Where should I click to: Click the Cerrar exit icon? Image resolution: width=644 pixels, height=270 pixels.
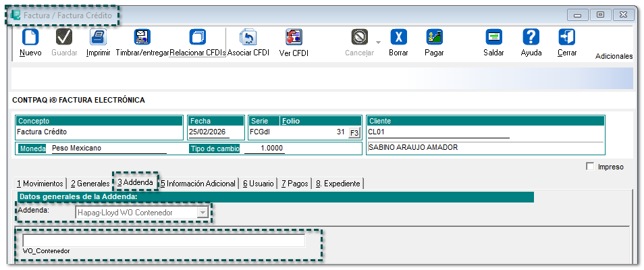[x=566, y=37]
